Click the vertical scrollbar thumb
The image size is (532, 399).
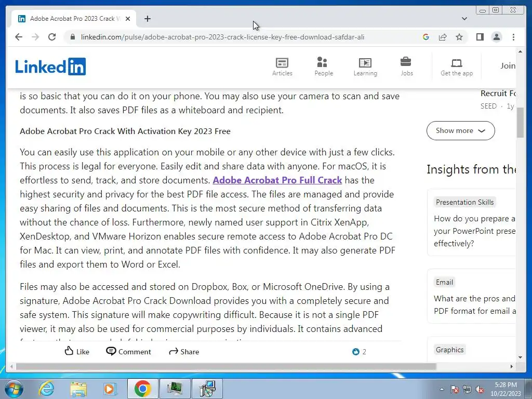click(520, 123)
